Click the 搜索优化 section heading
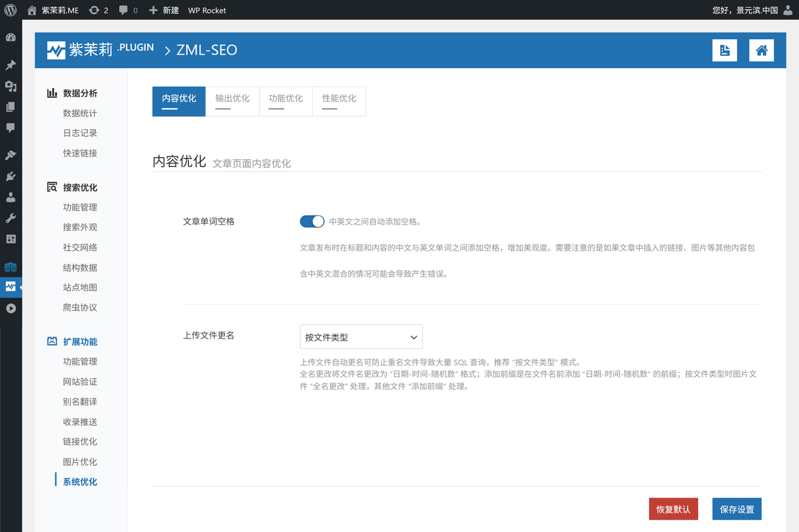The width and height of the screenshot is (799, 532). 80,187
